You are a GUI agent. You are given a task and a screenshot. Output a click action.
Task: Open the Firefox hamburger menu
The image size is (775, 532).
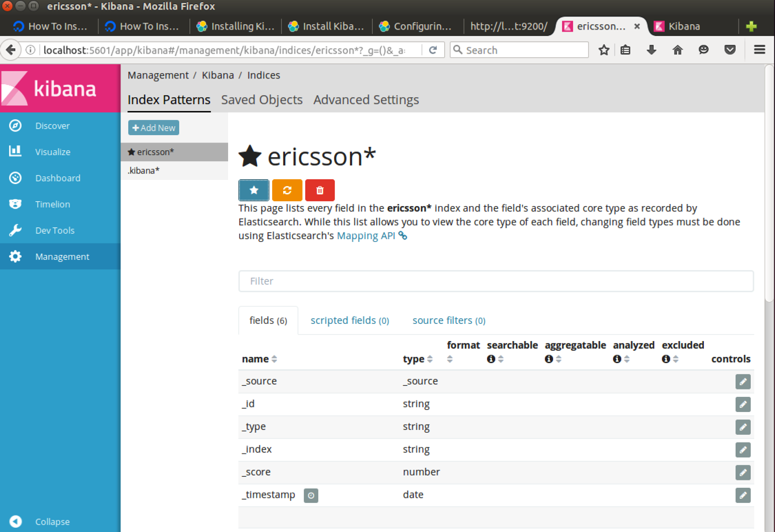[x=760, y=50]
